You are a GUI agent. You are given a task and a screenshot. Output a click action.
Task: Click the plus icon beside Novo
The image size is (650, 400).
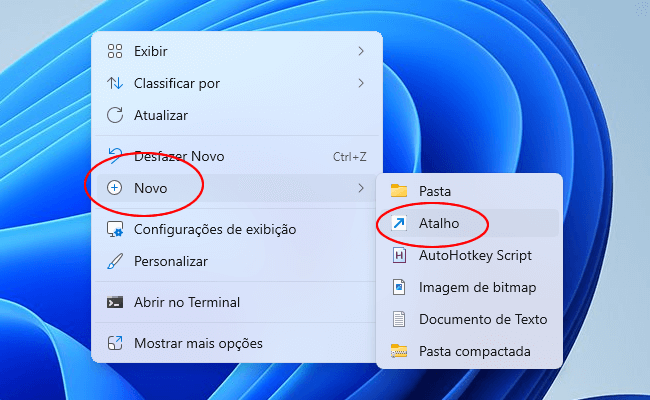[114, 188]
